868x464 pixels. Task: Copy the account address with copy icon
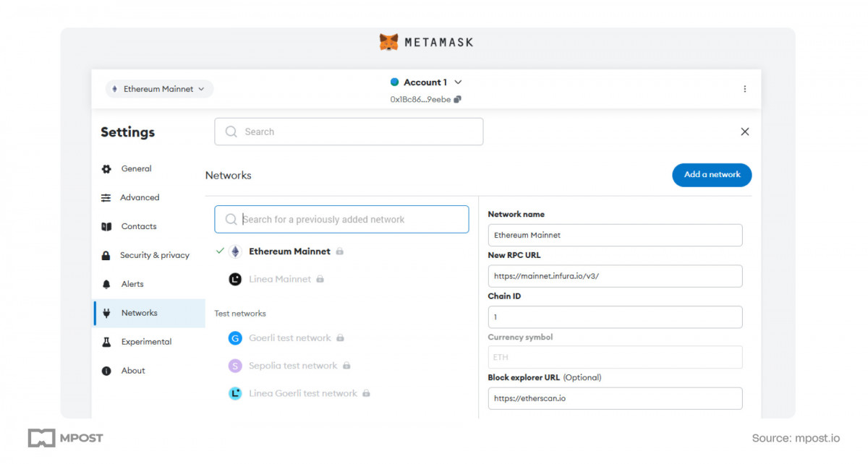(457, 100)
